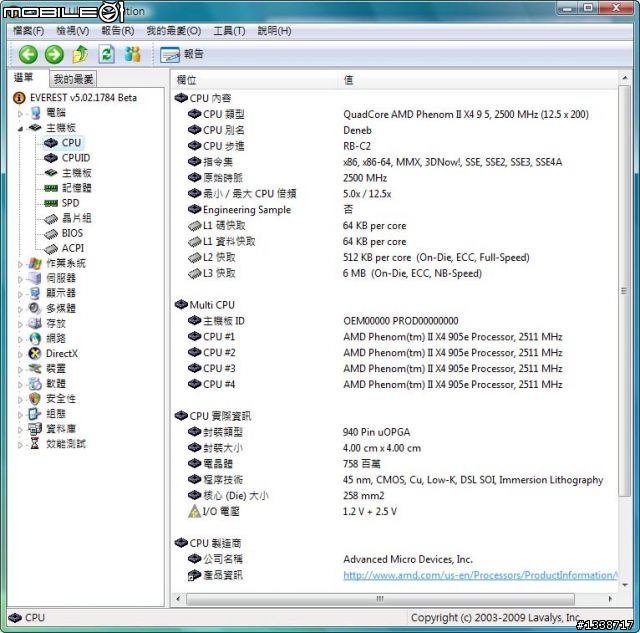640x633 pixels.
Task: Open the 報告(R) menu
Action: [118, 31]
